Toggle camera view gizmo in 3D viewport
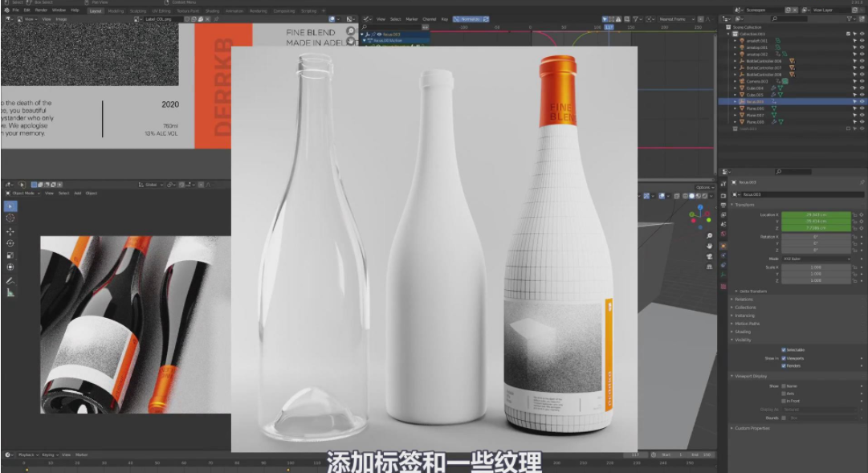Image resolution: width=868 pixels, height=473 pixels. pos(709,256)
